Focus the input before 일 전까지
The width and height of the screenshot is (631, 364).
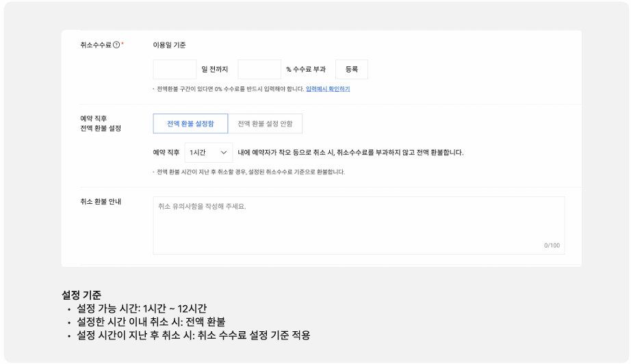[x=175, y=69]
